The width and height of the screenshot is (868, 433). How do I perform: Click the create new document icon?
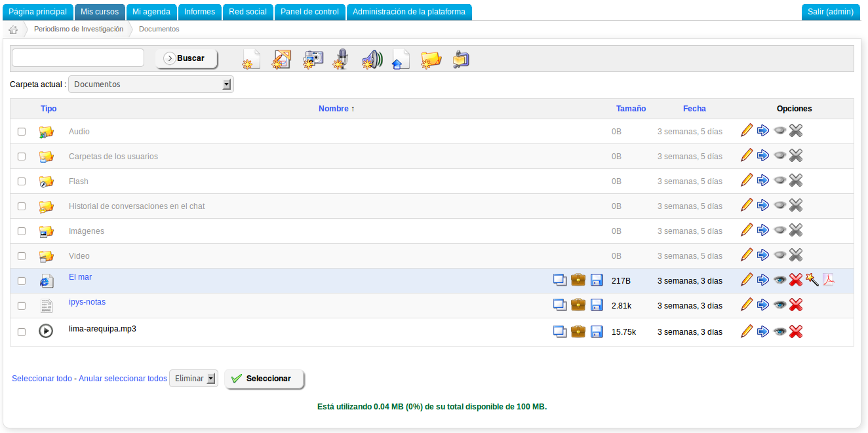[x=251, y=60]
